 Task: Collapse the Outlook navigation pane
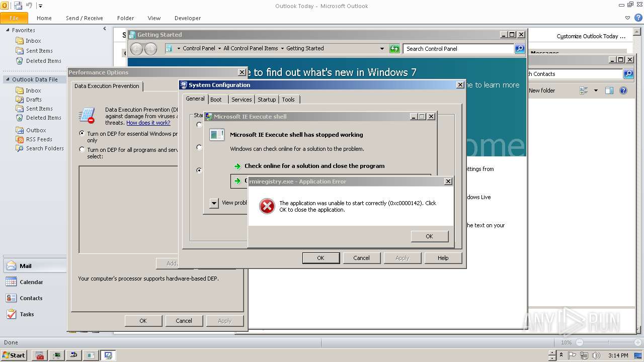point(105,29)
